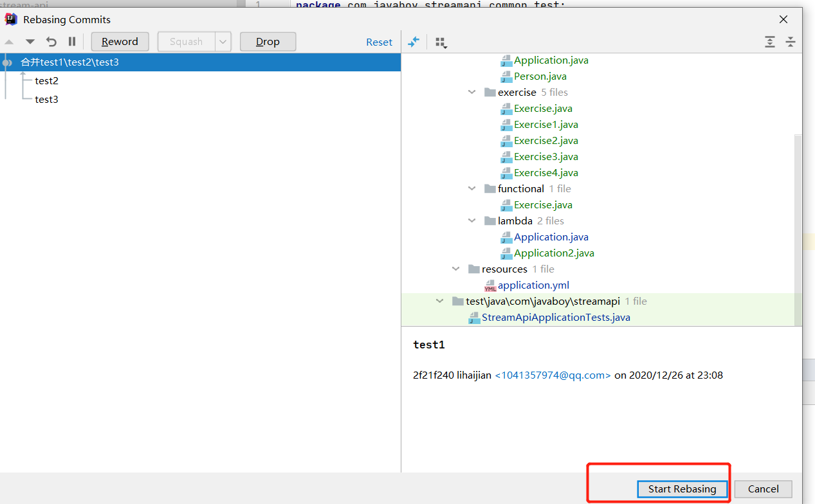
Task: Collapse the resources folder
Action: click(456, 269)
